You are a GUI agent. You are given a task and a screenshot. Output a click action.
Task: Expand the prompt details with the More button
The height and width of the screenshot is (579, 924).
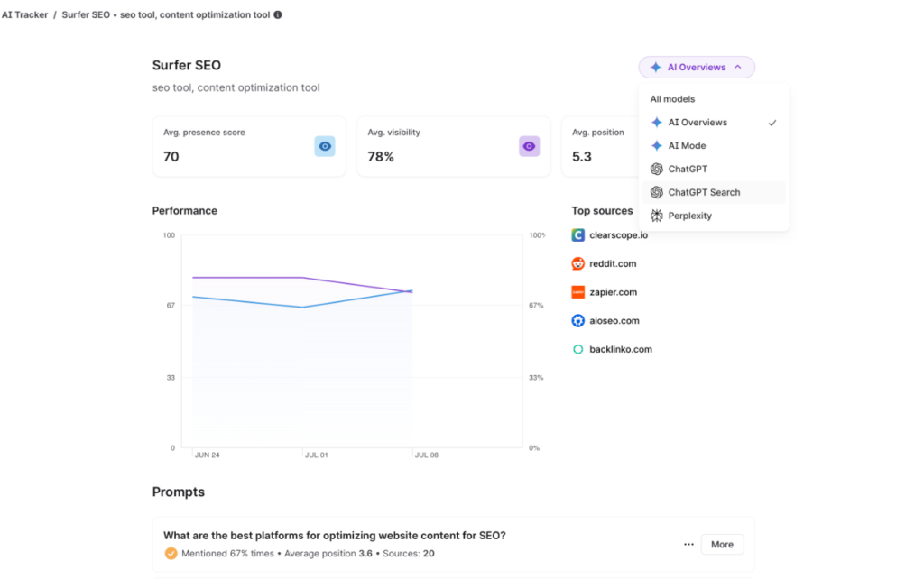pos(722,544)
